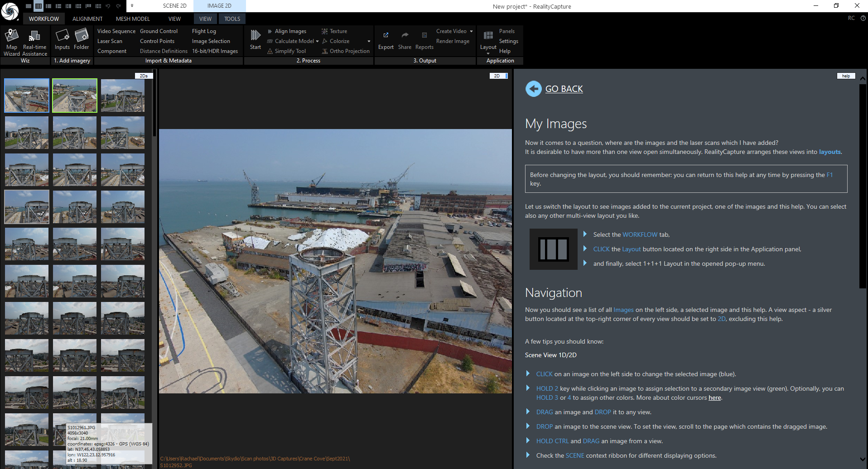
Task: Expand the Calculate Model dropdown arrow
Action: [317, 41]
